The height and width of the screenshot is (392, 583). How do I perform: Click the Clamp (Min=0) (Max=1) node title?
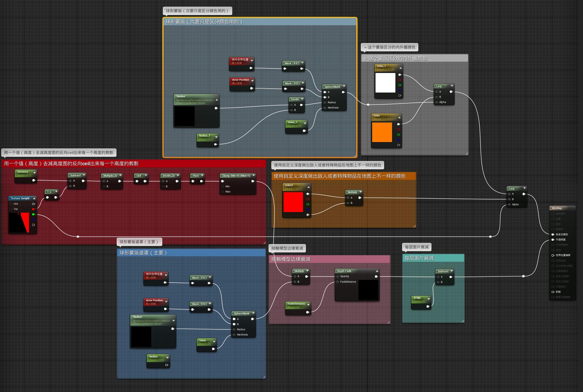pos(236,176)
